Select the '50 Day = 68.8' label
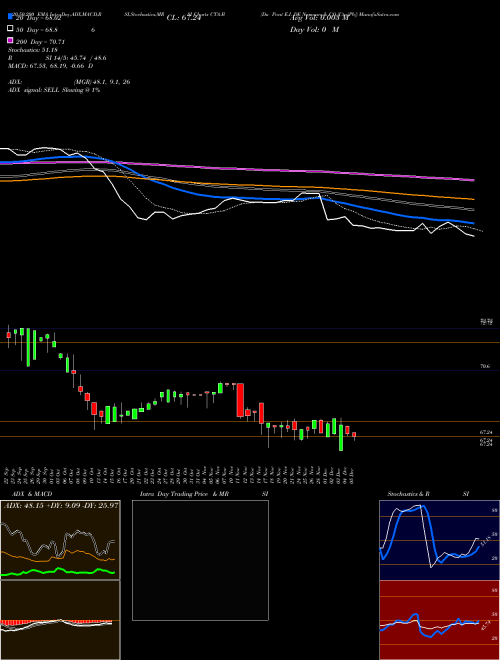 37,30
